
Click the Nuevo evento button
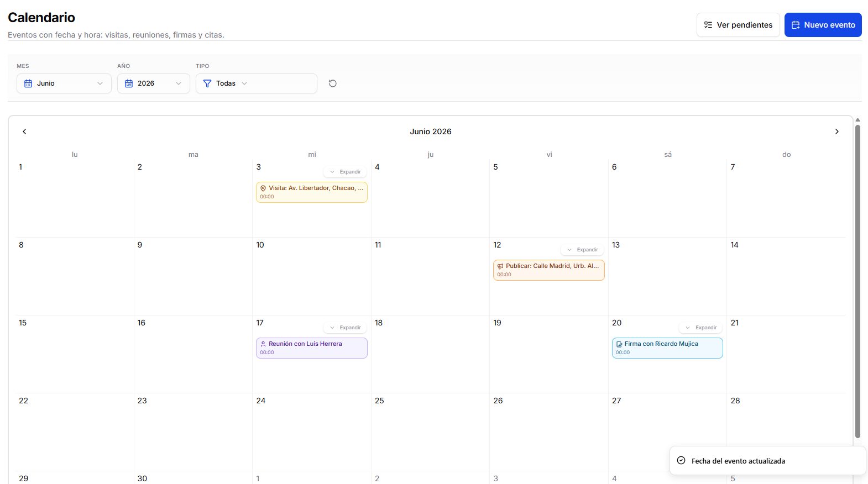(x=823, y=25)
